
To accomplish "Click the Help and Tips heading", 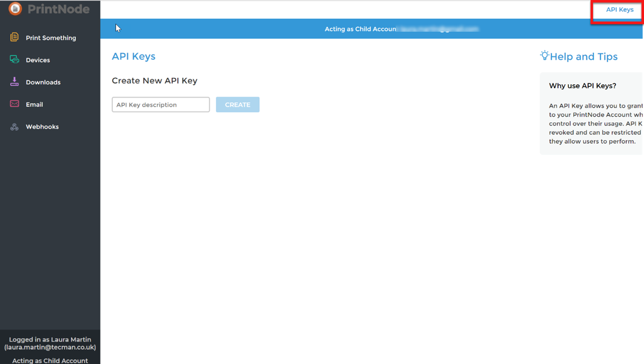I will click(x=584, y=57).
